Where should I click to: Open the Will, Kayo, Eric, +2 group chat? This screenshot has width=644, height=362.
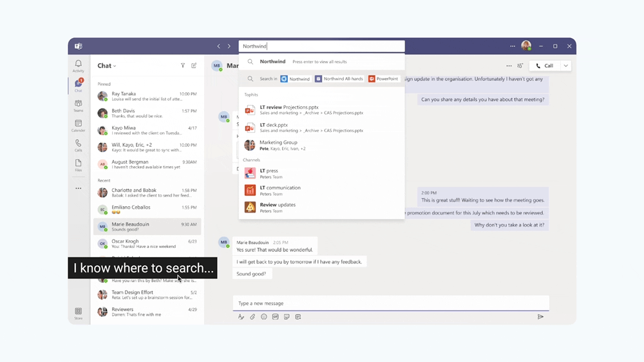[147, 147]
